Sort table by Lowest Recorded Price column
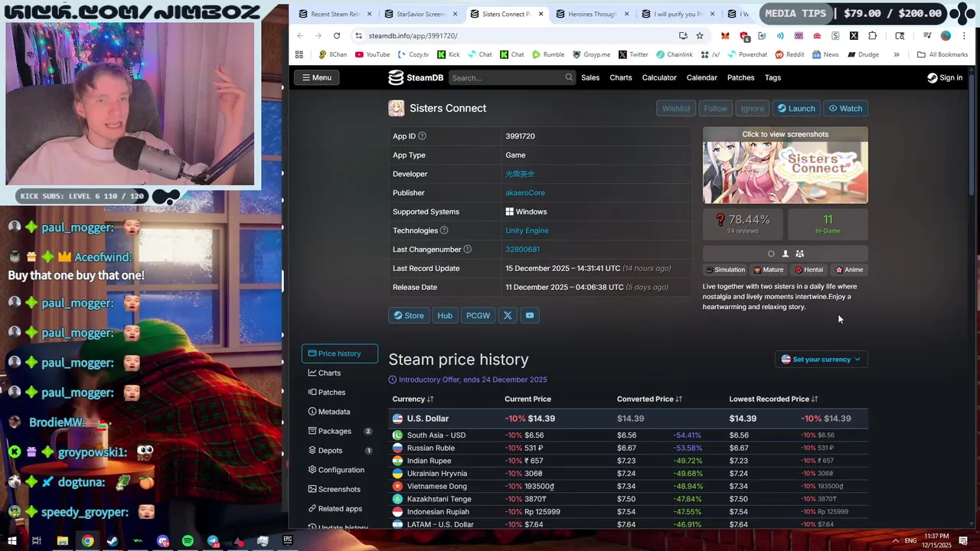 [x=773, y=399]
